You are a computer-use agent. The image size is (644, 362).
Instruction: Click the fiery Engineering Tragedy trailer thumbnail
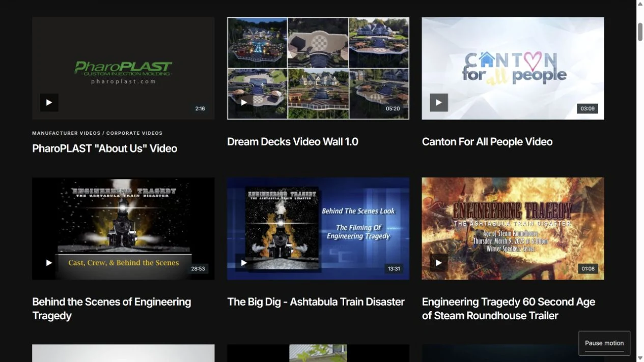click(513, 228)
